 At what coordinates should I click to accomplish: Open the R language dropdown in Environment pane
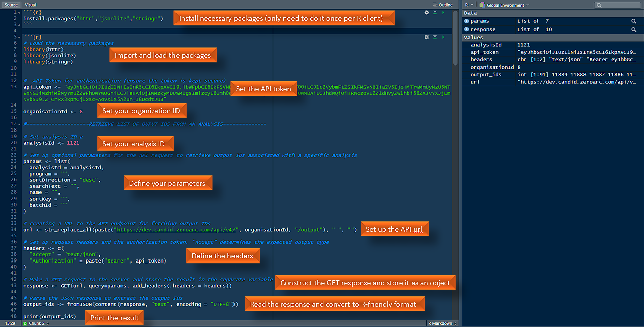(x=469, y=5)
